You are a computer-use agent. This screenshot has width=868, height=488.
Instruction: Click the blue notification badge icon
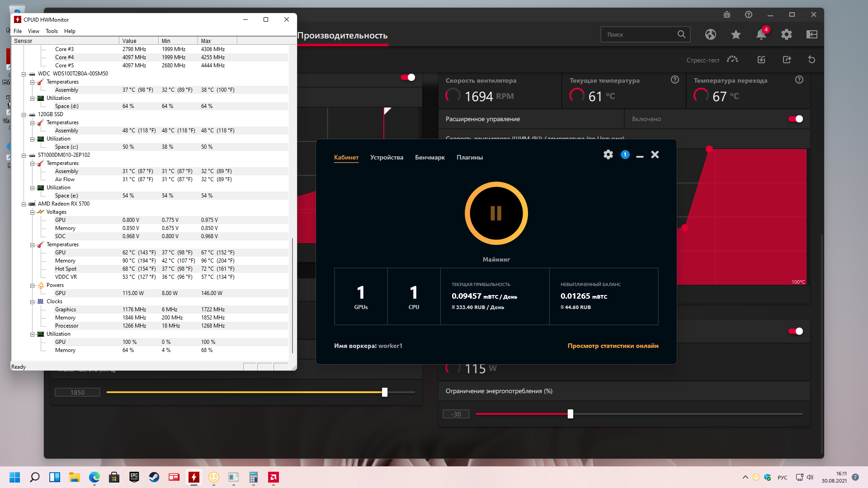pos(625,155)
